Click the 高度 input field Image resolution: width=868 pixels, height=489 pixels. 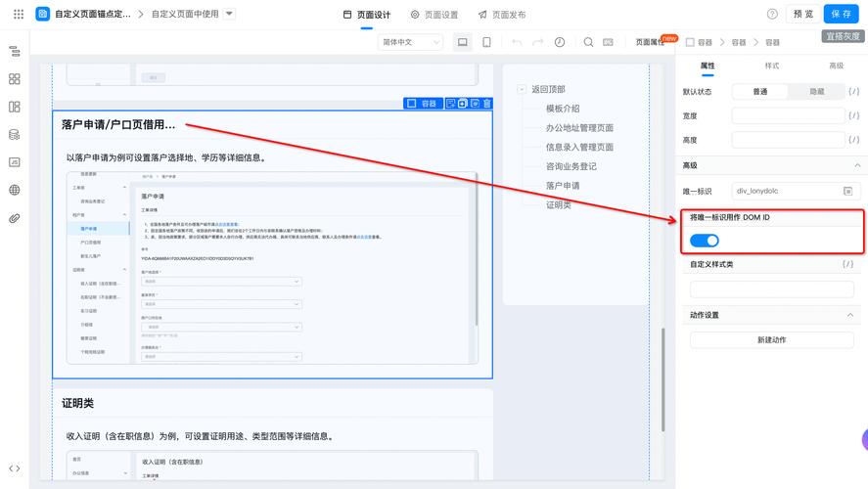click(x=789, y=140)
